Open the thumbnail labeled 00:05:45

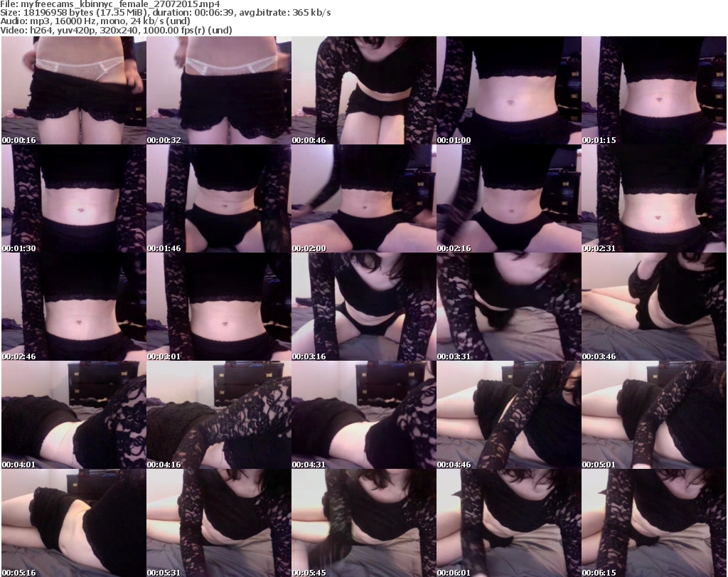(364, 523)
